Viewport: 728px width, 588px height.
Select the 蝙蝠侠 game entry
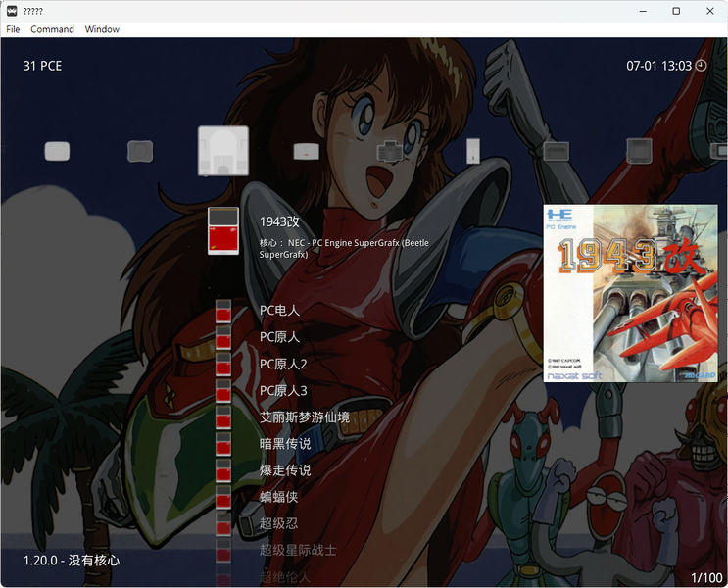coord(278,497)
